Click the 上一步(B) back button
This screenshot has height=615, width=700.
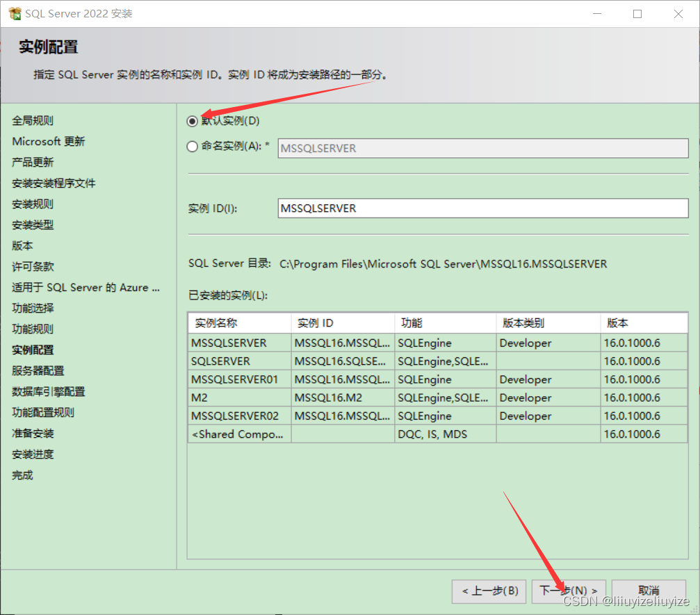pos(489,591)
